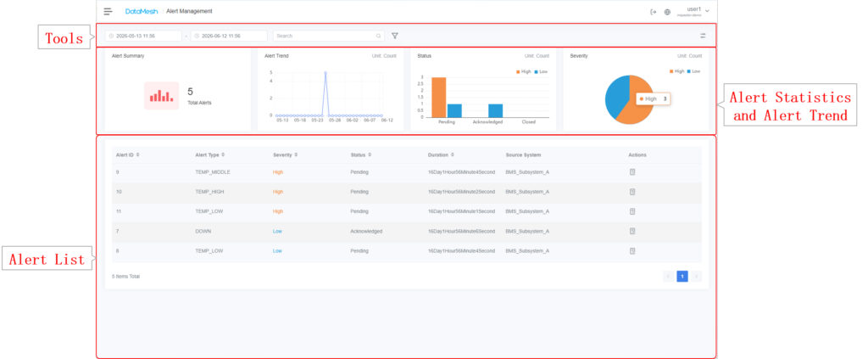868x359 pixels.
Task: Sort table by Duration column
Action: (441, 155)
